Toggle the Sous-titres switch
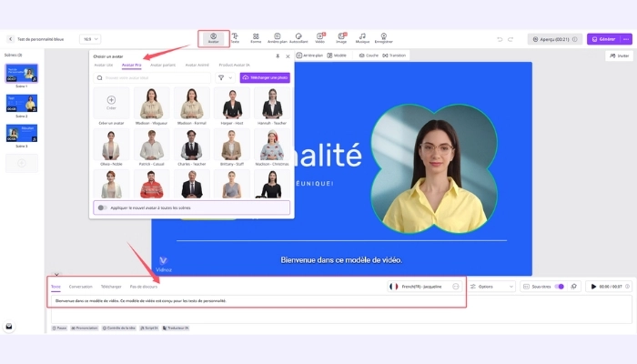Image resolution: width=637 pixels, height=364 pixels. tap(560, 287)
